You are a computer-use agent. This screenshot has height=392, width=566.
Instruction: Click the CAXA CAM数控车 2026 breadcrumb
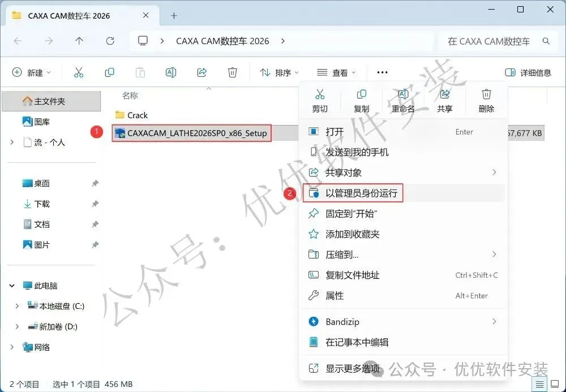tap(222, 41)
